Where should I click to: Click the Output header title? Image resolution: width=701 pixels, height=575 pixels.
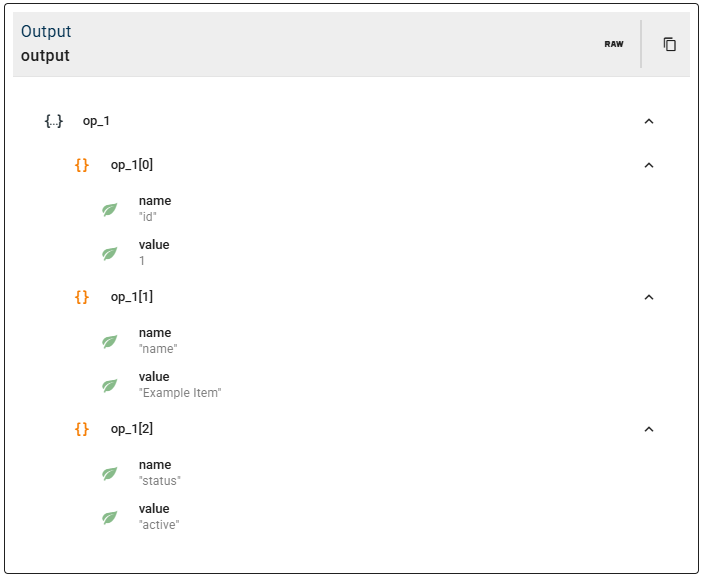(x=46, y=32)
